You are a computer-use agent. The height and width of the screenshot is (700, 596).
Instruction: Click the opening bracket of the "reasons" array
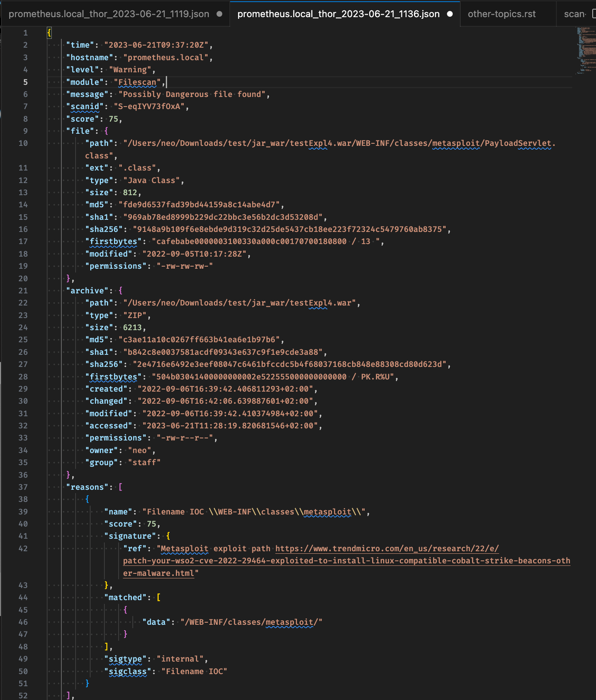[120, 487]
